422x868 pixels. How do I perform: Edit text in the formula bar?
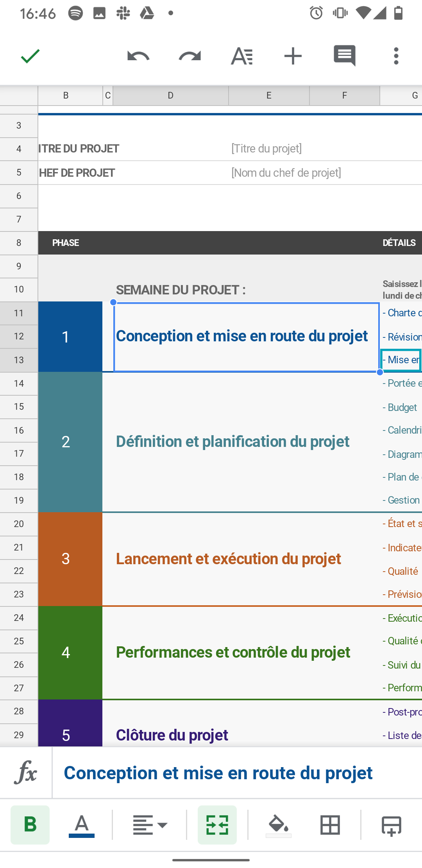[237, 773]
